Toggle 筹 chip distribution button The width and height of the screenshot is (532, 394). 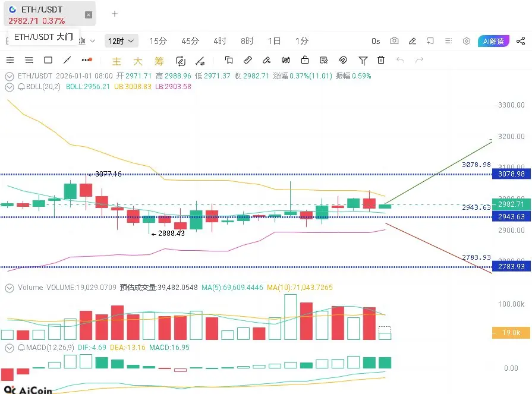click(159, 61)
